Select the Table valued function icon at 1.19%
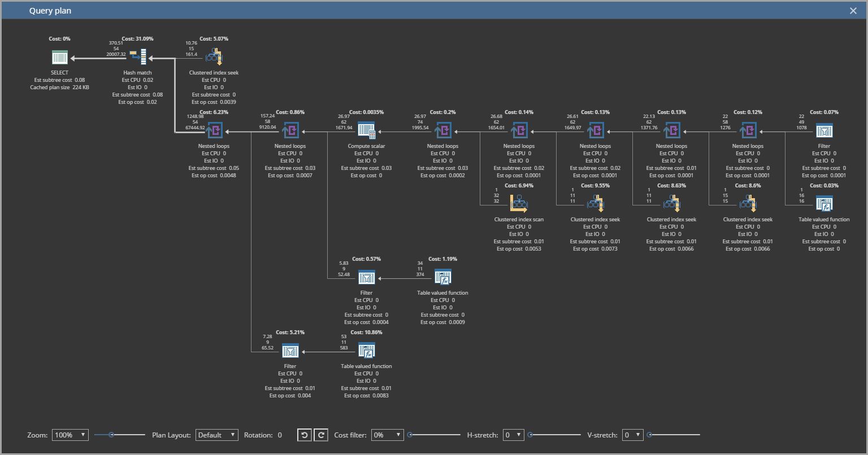The height and width of the screenshot is (455, 868). pos(442,276)
